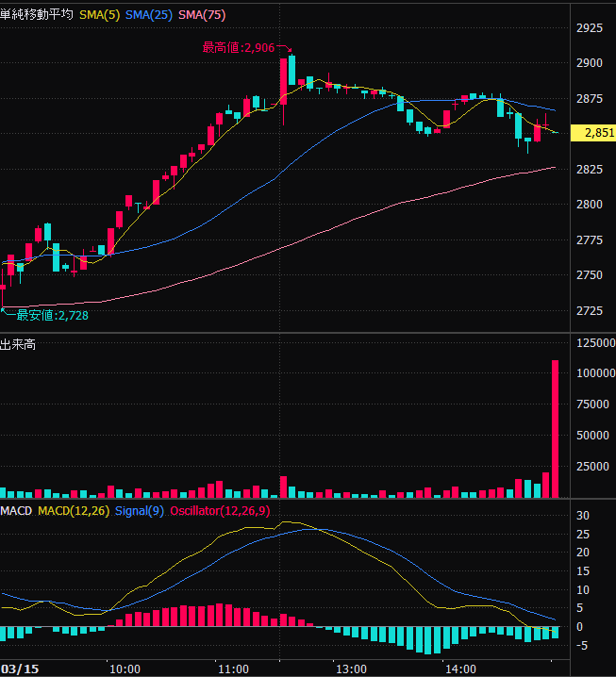
Task: Click the 2875 price axis label
Action: pos(590,99)
